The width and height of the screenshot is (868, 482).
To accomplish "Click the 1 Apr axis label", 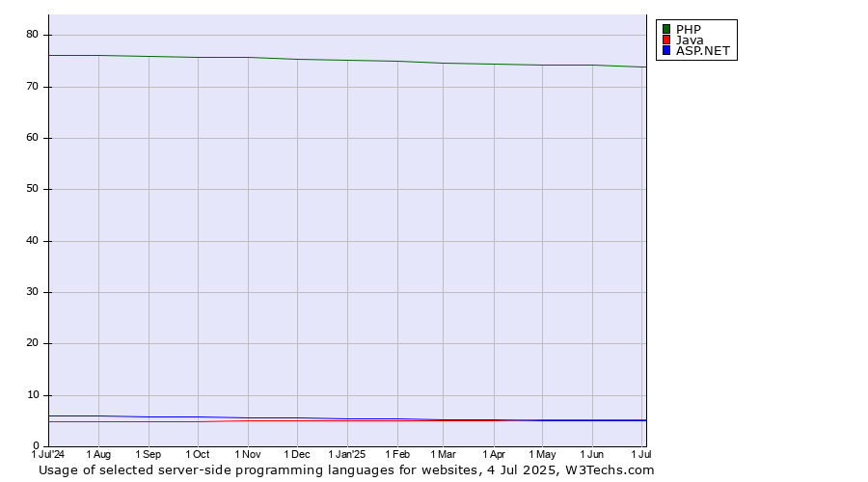I will pos(494,454).
